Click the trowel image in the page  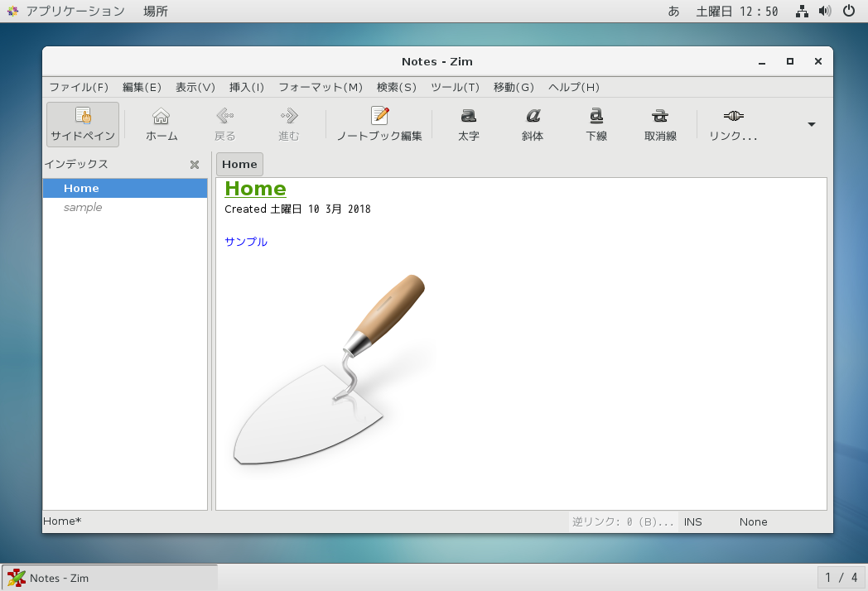pos(332,369)
